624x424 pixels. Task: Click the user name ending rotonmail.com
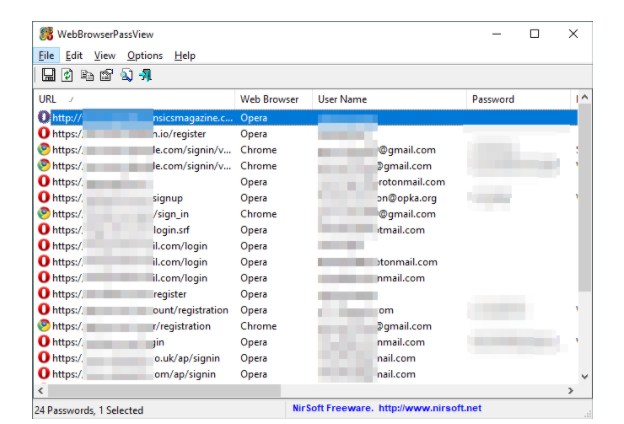[381, 182]
